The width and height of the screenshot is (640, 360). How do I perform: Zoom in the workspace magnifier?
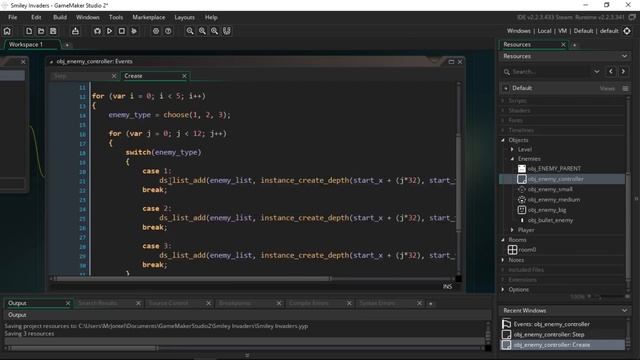coord(214,31)
